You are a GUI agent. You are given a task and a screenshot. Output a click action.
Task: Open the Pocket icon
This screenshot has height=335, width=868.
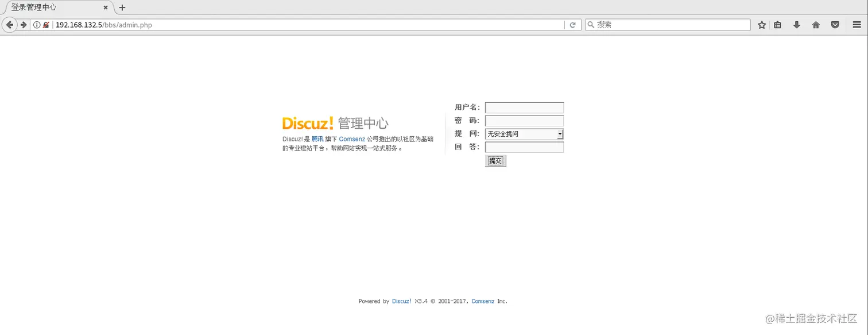(835, 25)
